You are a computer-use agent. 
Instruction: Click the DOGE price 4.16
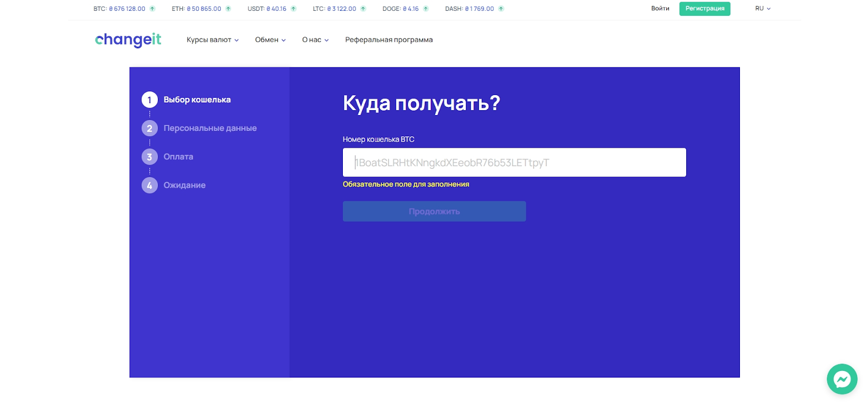(411, 9)
